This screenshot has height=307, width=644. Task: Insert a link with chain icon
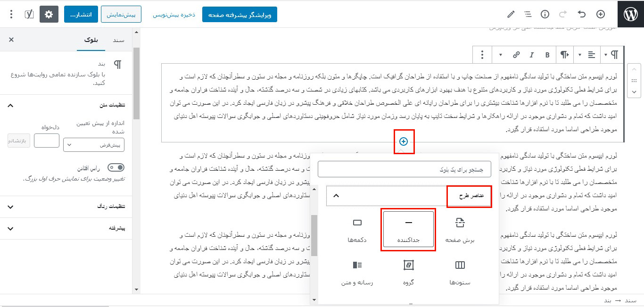pyautogui.click(x=516, y=55)
